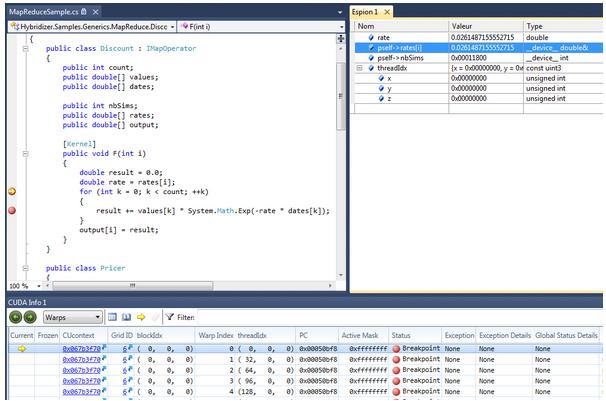Click the red breakpoint marker in the code margin
The height and width of the screenshot is (401, 606).
click(12, 210)
